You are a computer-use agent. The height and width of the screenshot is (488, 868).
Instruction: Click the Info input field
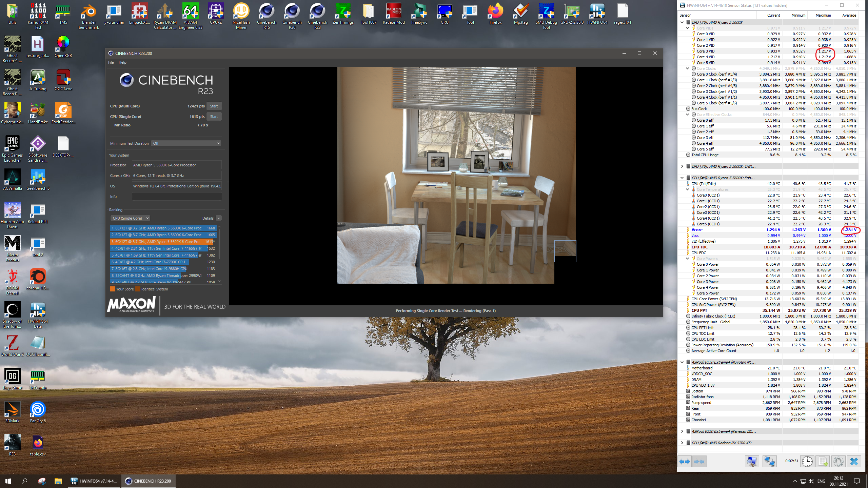point(176,197)
